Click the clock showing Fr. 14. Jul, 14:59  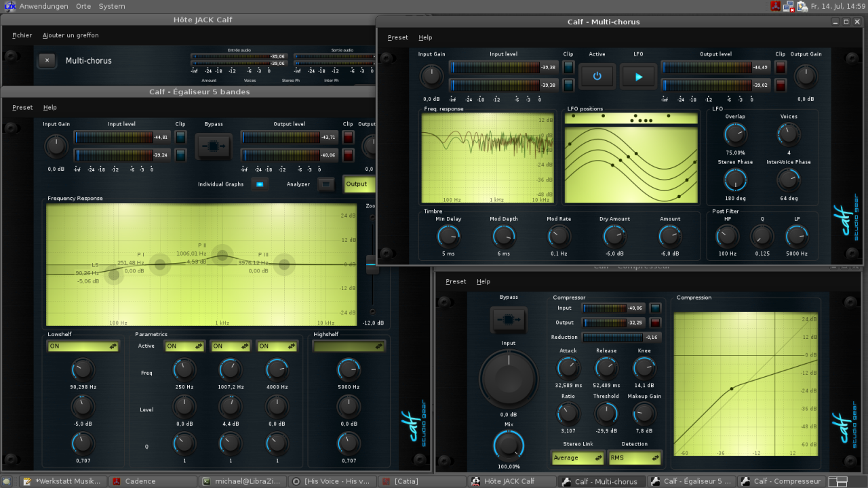[x=839, y=6]
